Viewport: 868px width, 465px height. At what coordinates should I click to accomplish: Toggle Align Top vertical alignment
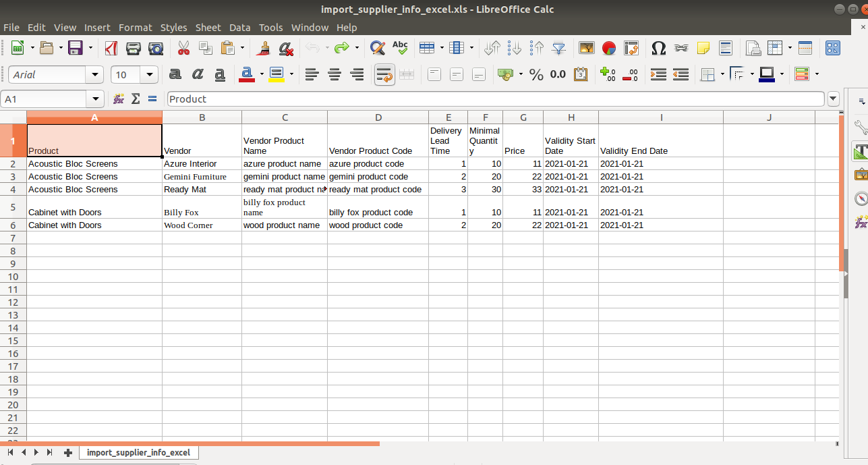click(434, 74)
